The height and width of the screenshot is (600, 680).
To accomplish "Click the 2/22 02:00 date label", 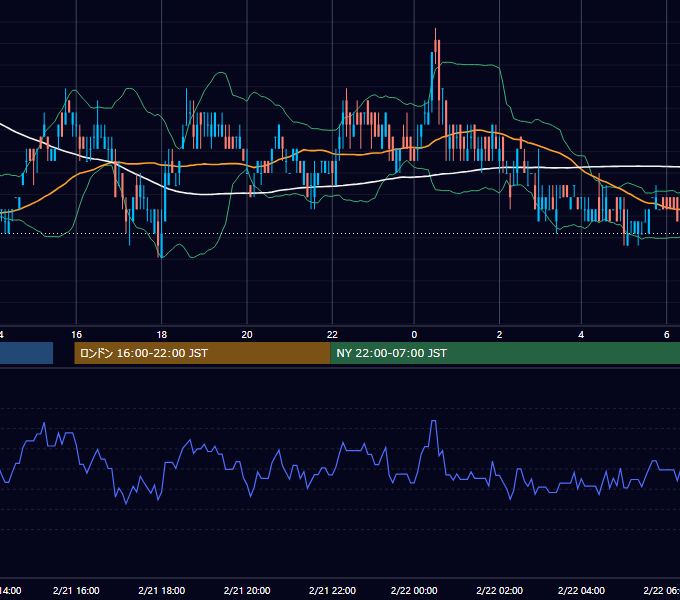I will tap(500, 590).
